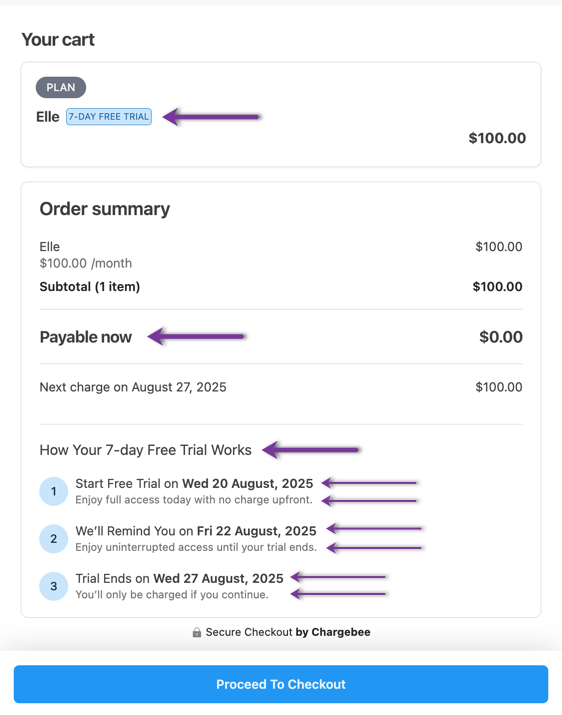Click the lock icon beside Secure Checkout

tap(197, 632)
